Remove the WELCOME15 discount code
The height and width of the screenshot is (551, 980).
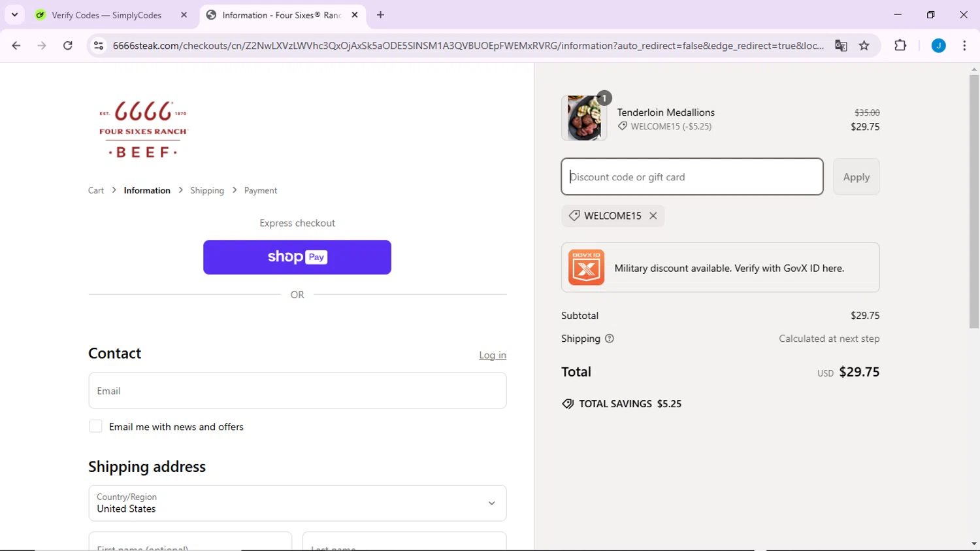(653, 216)
